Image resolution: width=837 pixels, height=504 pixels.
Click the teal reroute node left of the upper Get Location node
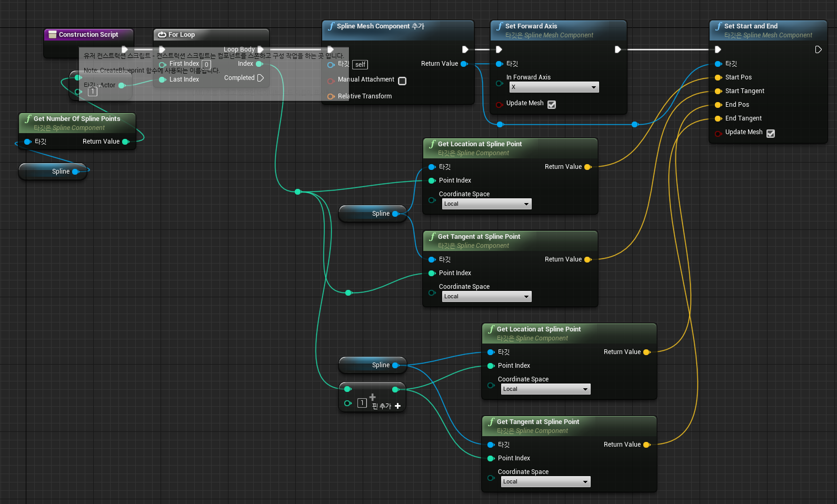298,191
